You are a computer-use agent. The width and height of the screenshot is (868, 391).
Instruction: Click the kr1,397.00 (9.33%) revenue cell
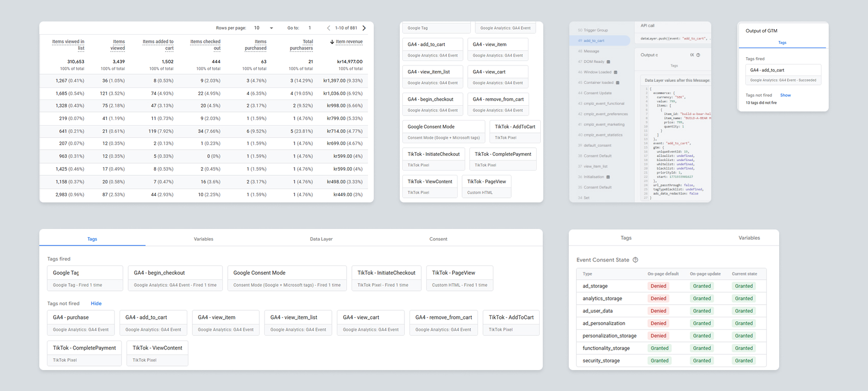(x=343, y=81)
